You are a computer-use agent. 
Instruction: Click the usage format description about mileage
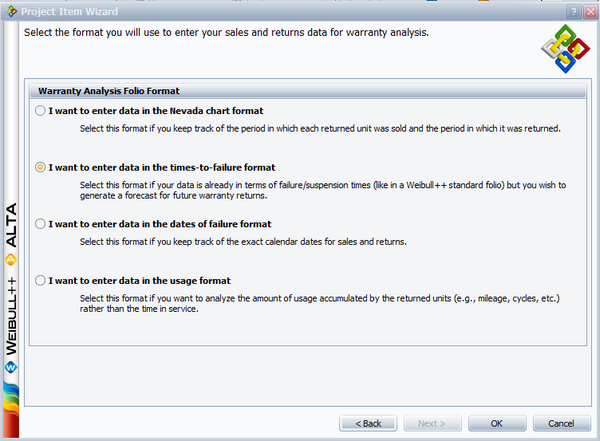(320, 304)
